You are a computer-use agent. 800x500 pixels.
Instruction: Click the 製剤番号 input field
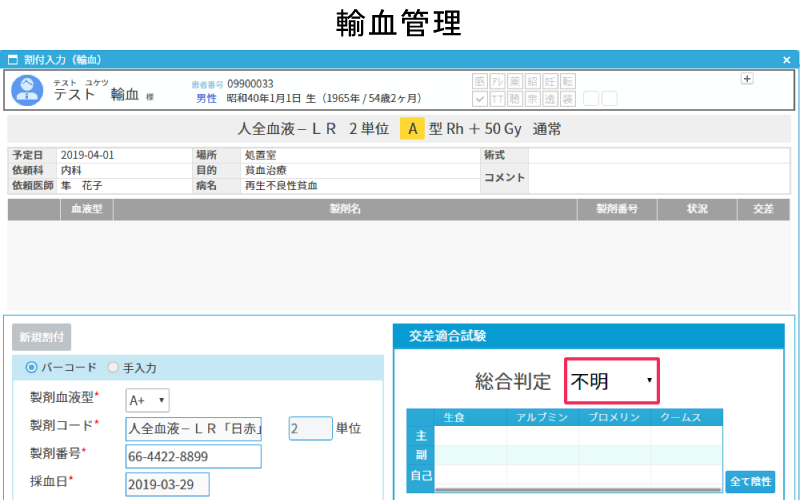[x=193, y=456]
